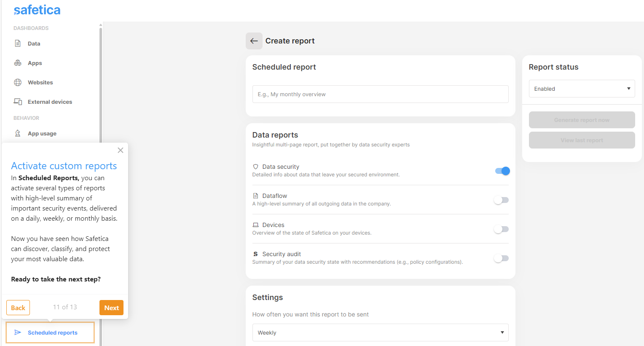644x346 pixels.
Task: Select Websites in the sidebar menu
Action: click(40, 82)
